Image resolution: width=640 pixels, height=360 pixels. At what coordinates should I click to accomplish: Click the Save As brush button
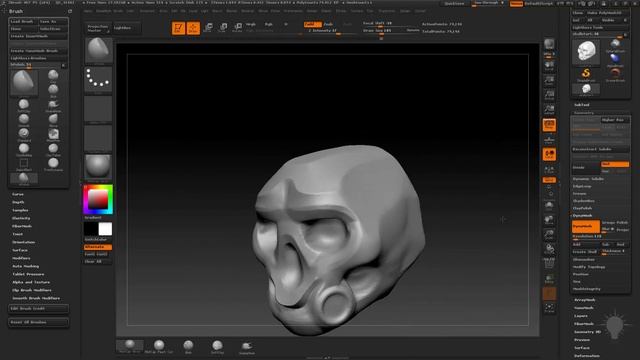click(x=53, y=21)
